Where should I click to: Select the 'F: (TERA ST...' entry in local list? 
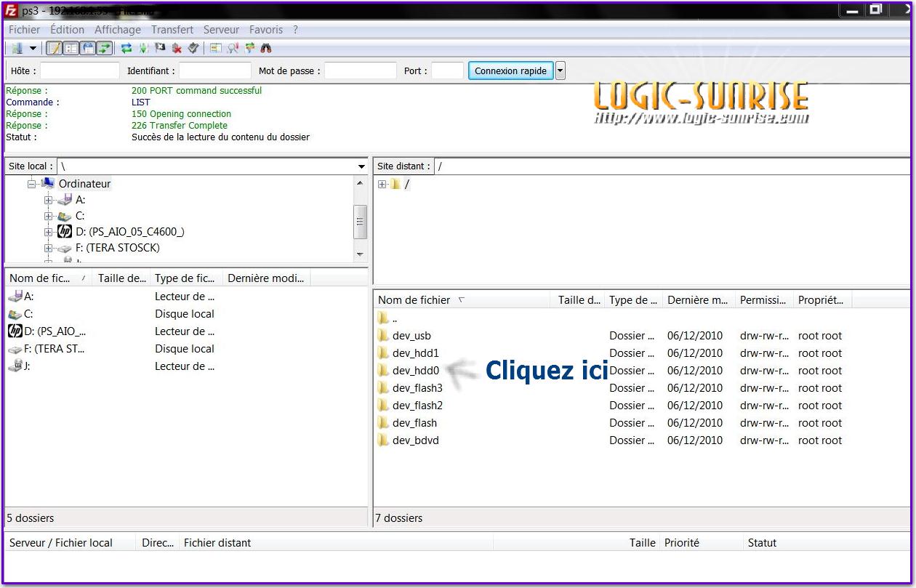click(55, 349)
